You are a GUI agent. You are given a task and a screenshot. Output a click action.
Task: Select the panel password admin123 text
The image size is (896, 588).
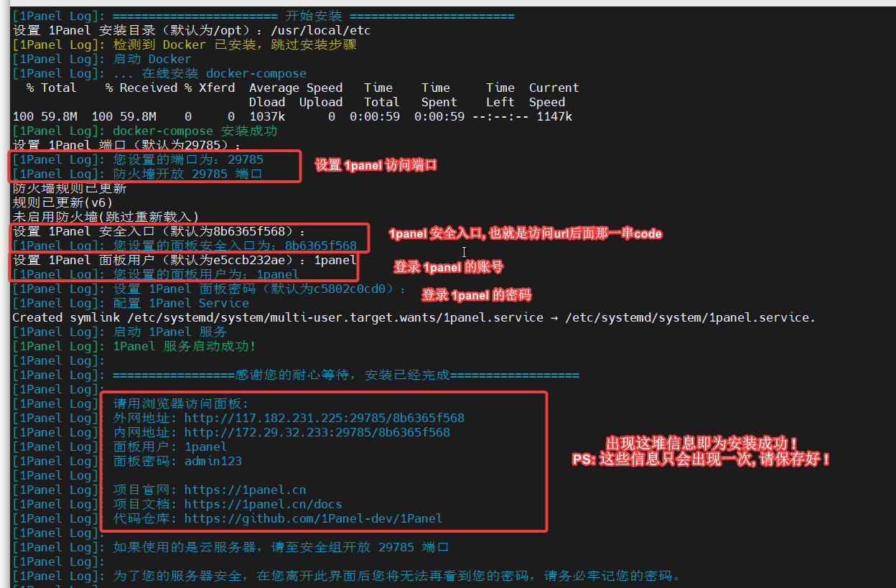[215, 460]
